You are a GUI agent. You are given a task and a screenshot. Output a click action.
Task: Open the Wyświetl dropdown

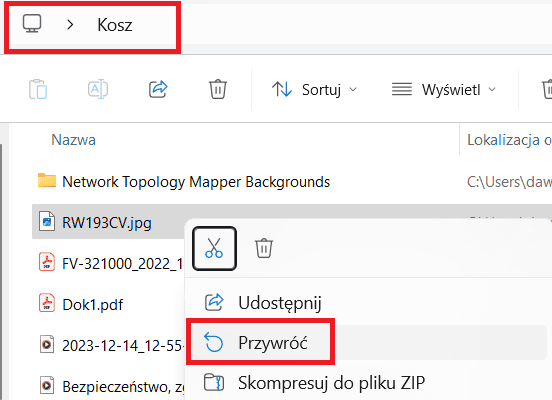tap(444, 89)
